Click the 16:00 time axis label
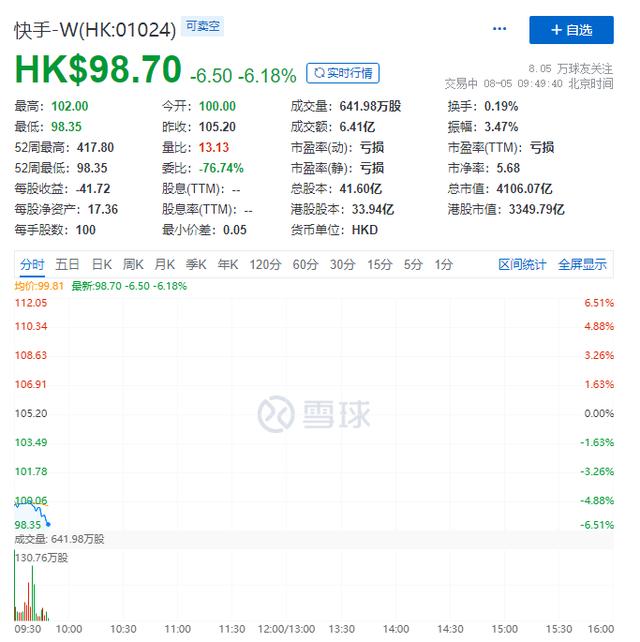This screenshot has height=642, width=640. [x=601, y=629]
